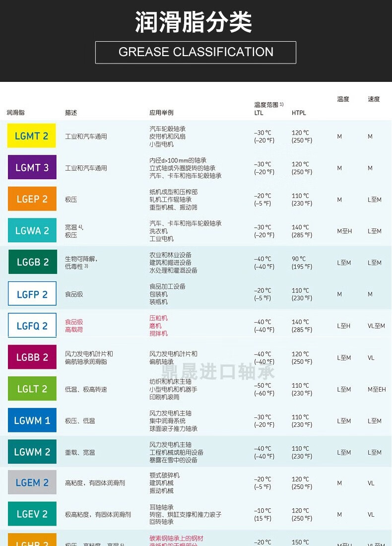Select the teal LGWA 2 label

(x=32, y=231)
